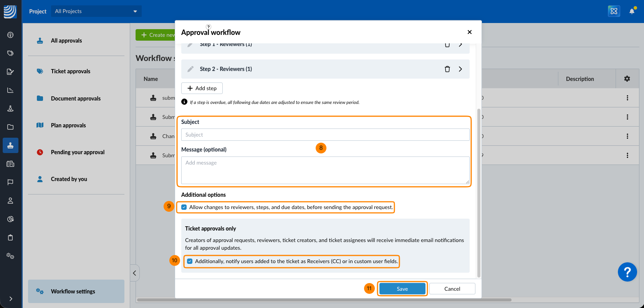644x308 pixels.
Task: Delete Step 2 using the trash icon
Action: coord(447,69)
